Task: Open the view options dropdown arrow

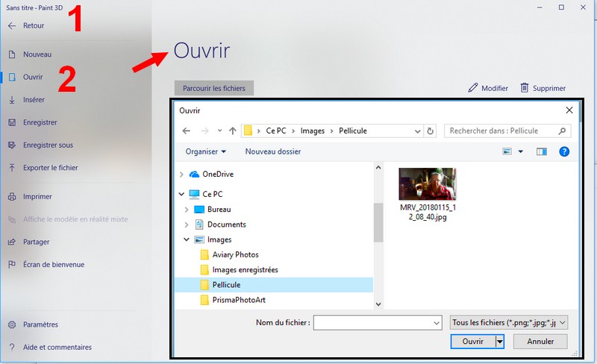Action: [x=520, y=151]
